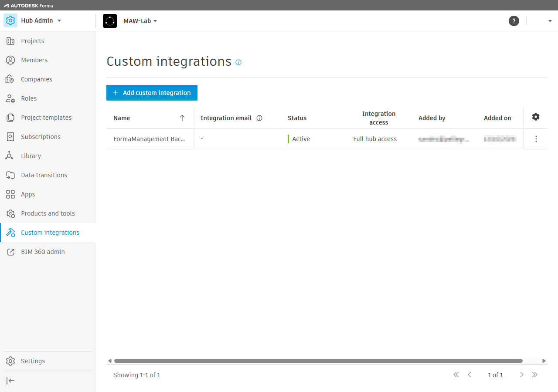Click the Hub Admin gear icon

point(10,20)
